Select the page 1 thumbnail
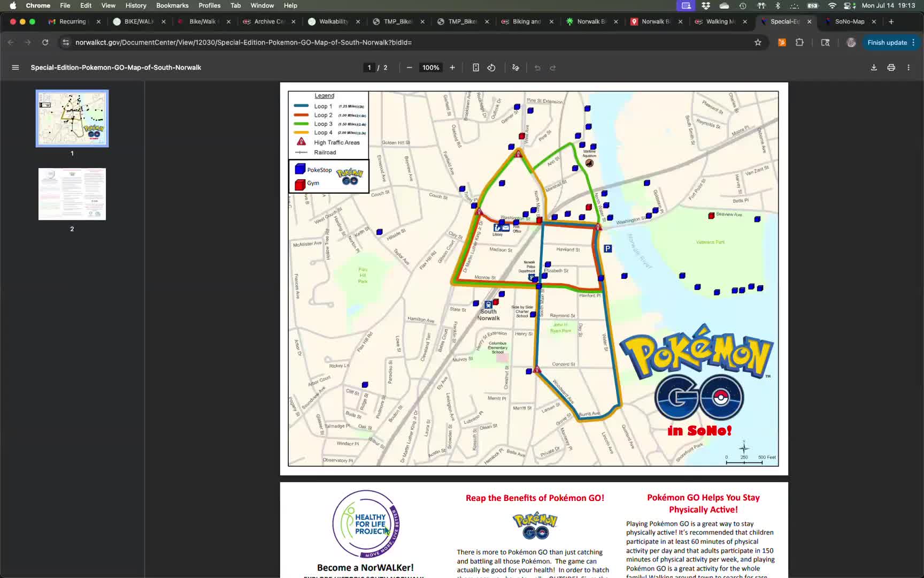Screen dimensions: 924x578 (72, 118)
